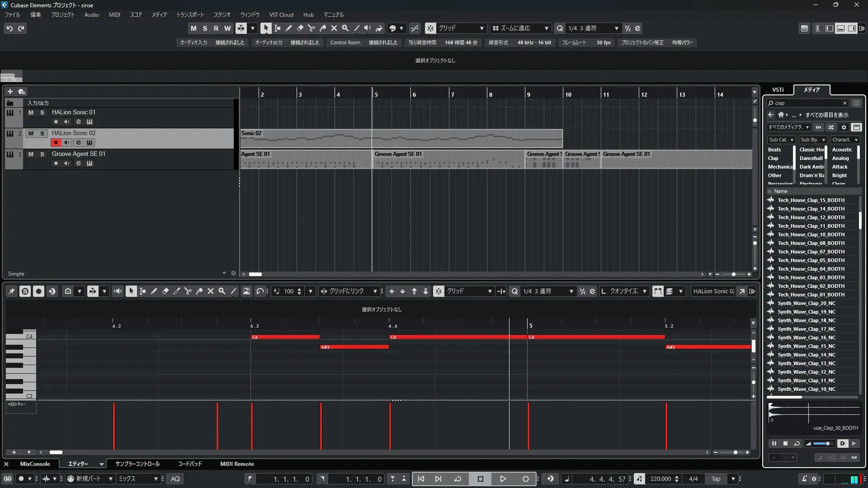Select the Erase tool in the key editor toolbar
This screenshot has height=488, width=868.
165,291
